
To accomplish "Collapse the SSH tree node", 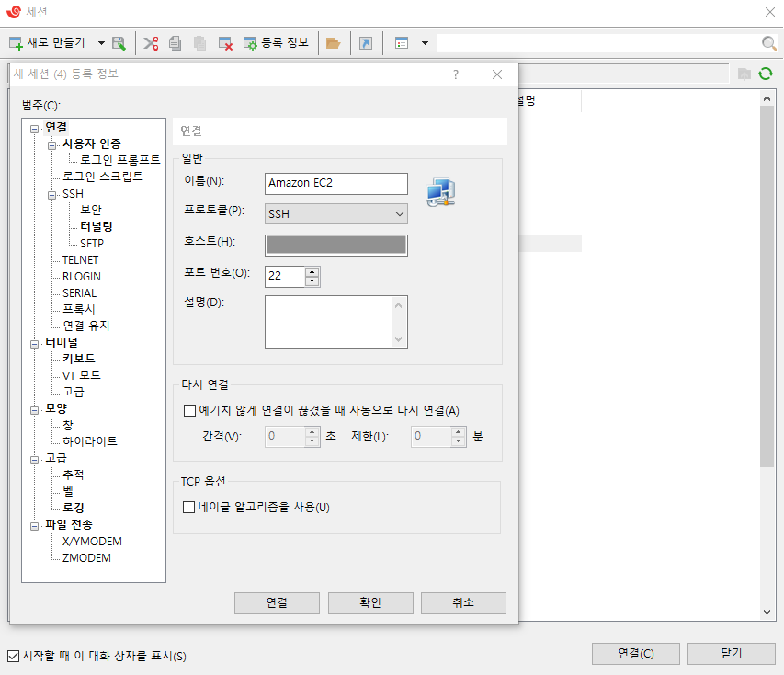I will [51, 195].
